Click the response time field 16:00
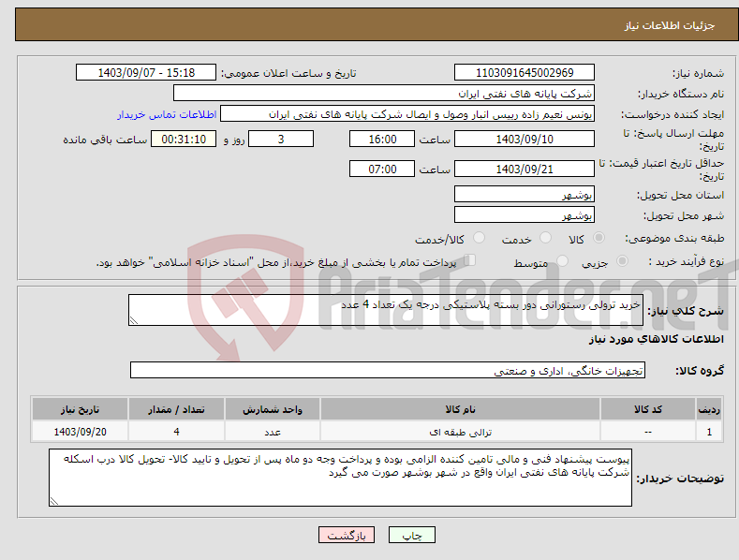739x560 pixels. pyautogui.click(x=382, y=139)
